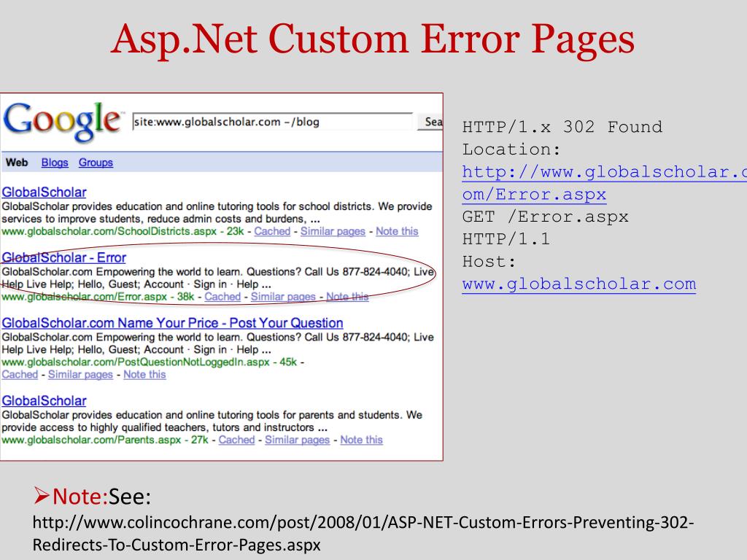
Task: Open Cached link for SchoolDistricts.aspx result
Action: pyautogui.click(x=272, y=231)
